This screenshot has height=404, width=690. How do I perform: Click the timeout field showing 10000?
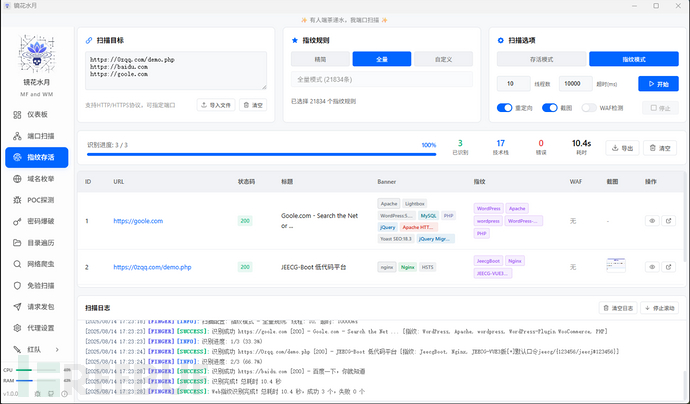pyautogui.click(x=576, y=84)
